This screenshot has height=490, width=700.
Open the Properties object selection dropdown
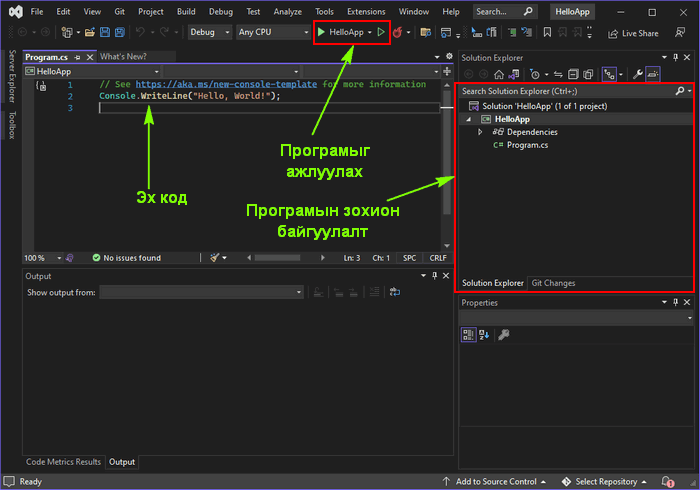pyautogui.click(x=576, y=318)
